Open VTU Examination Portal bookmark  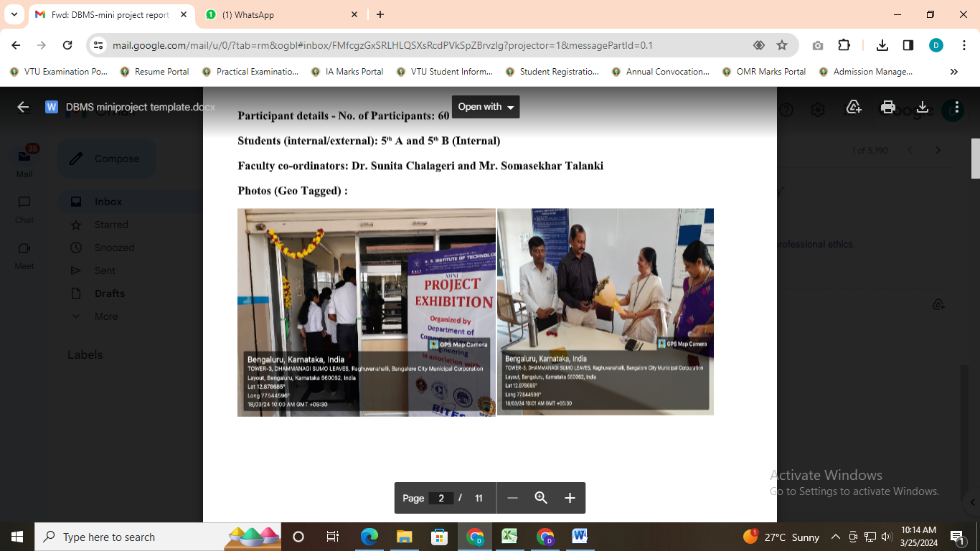[x=58, y=72]
